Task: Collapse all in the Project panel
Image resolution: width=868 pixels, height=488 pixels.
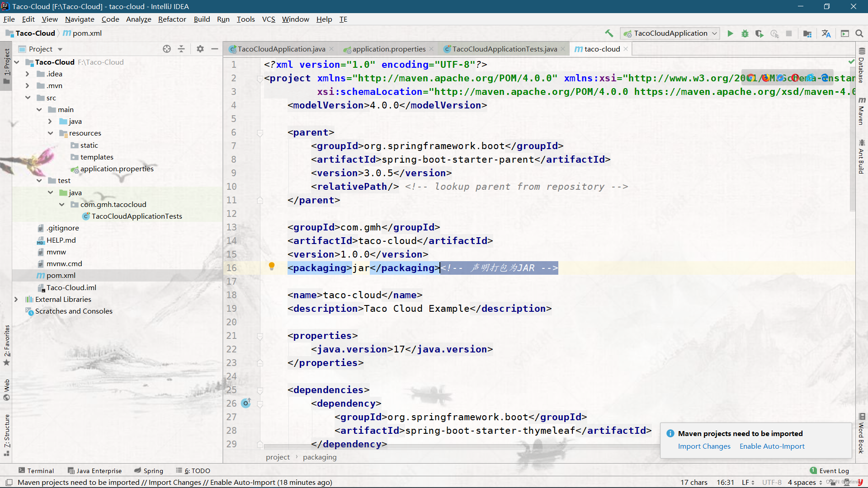Action: point(181,49)
